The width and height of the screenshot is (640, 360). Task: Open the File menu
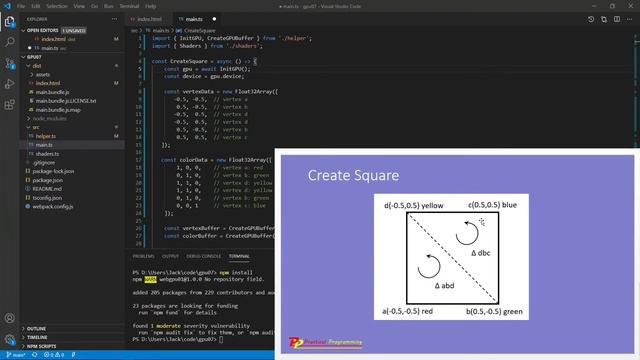tap(21, 6)
